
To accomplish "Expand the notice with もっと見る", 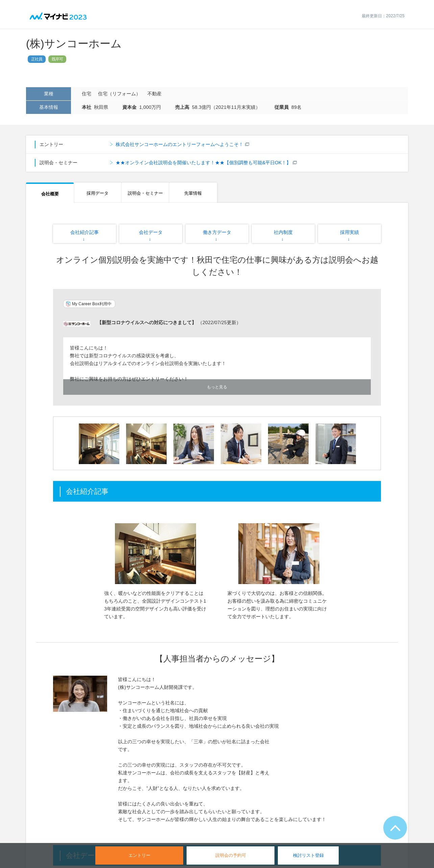I will [217, 387].
